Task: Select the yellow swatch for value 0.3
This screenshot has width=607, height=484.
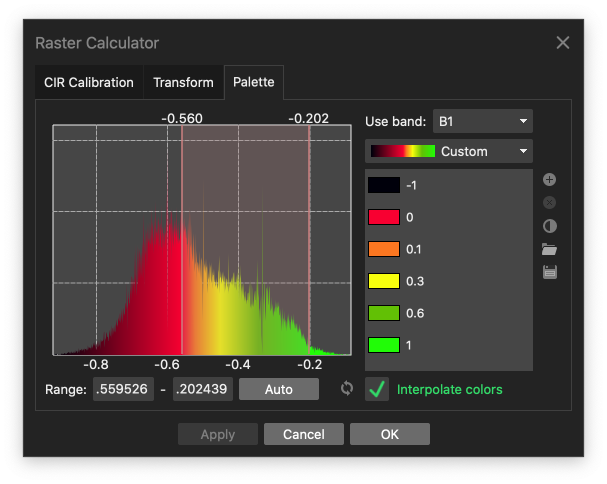Action: tap(384, 281)
